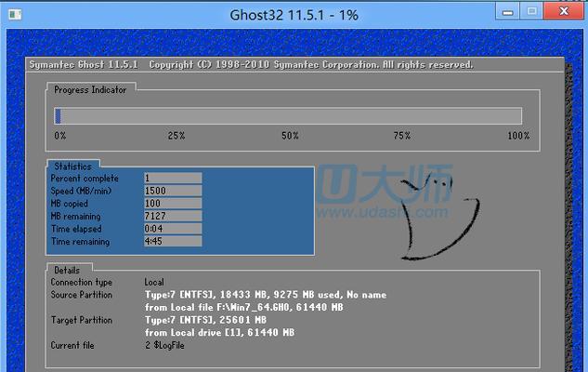The height and width of the screenshot is (372, 588).
Task: Select the Details tab label
Action: pyautogui.click(x=67, y=270)
